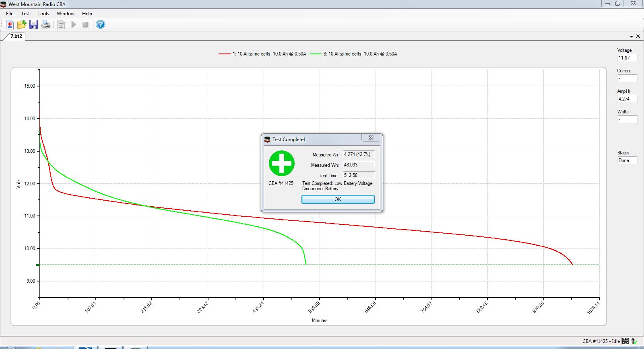Click the Measured Ah field 4.274 (42.7%)
Screen dimensions: 644x349
pos(359,154)
